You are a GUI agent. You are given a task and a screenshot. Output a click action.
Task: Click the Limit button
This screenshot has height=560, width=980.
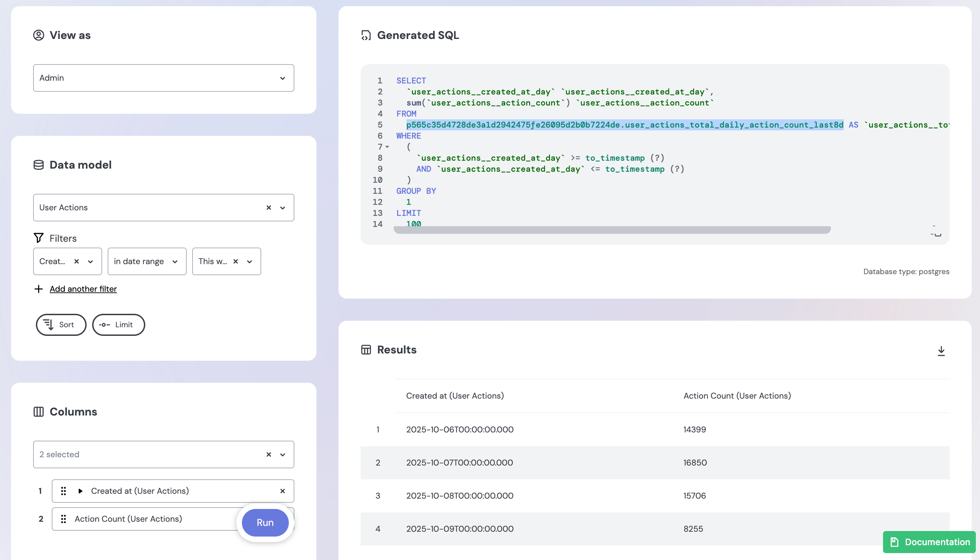(x=118, y=324)
